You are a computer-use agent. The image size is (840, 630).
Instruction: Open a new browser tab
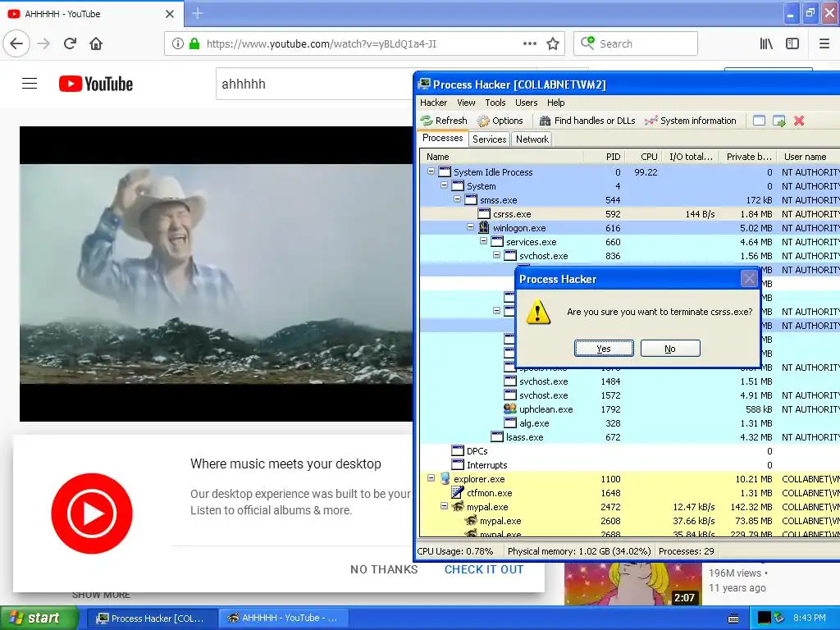(198, 13)
